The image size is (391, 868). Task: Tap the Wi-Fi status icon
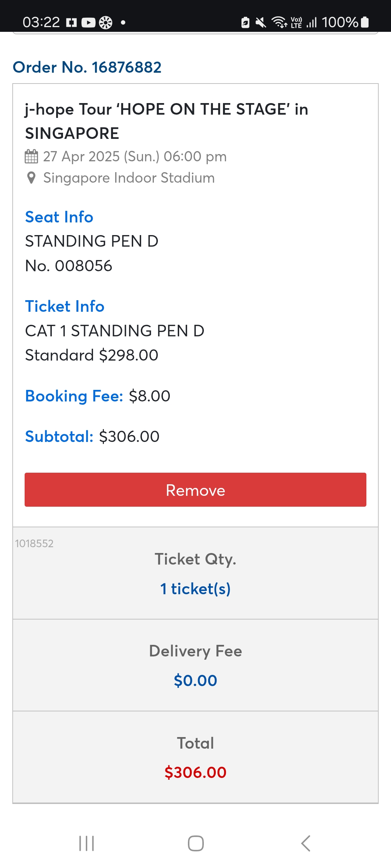tap(279, 22)
